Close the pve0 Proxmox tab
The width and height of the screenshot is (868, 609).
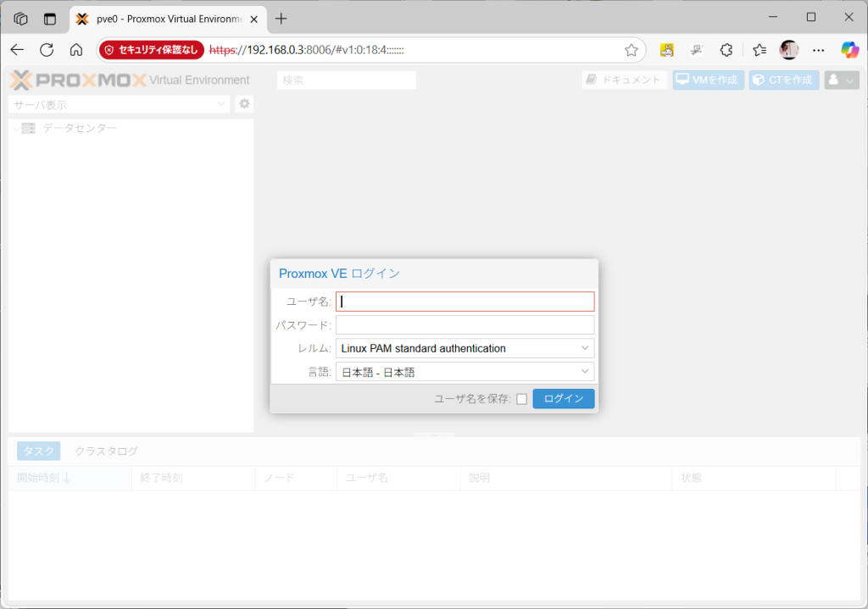pos(254,19)
